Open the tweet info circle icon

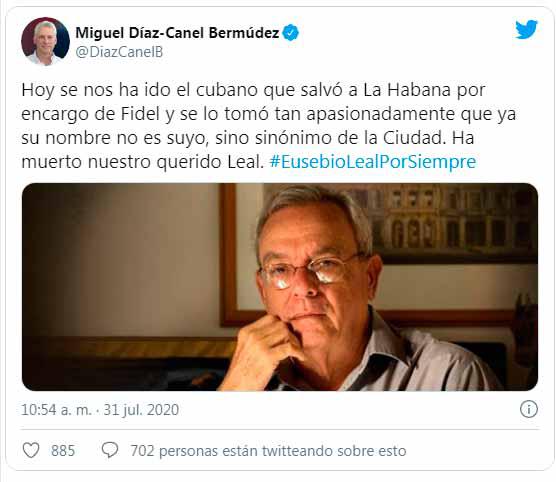click(529, 409)
